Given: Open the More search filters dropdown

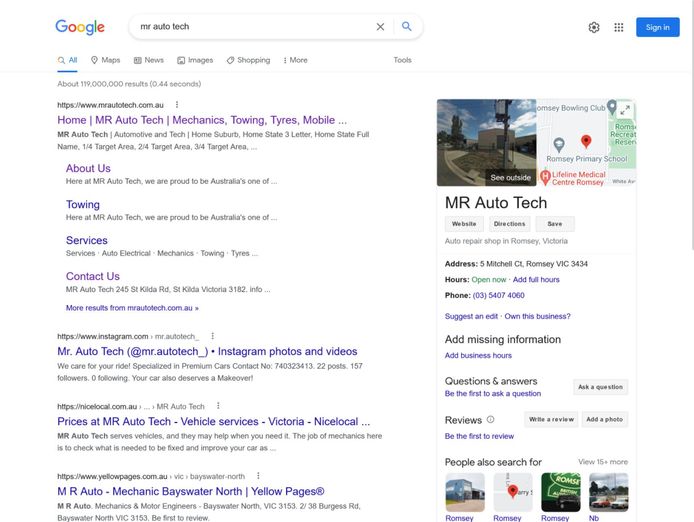Looking at the screenshot, I should [295, 60].
